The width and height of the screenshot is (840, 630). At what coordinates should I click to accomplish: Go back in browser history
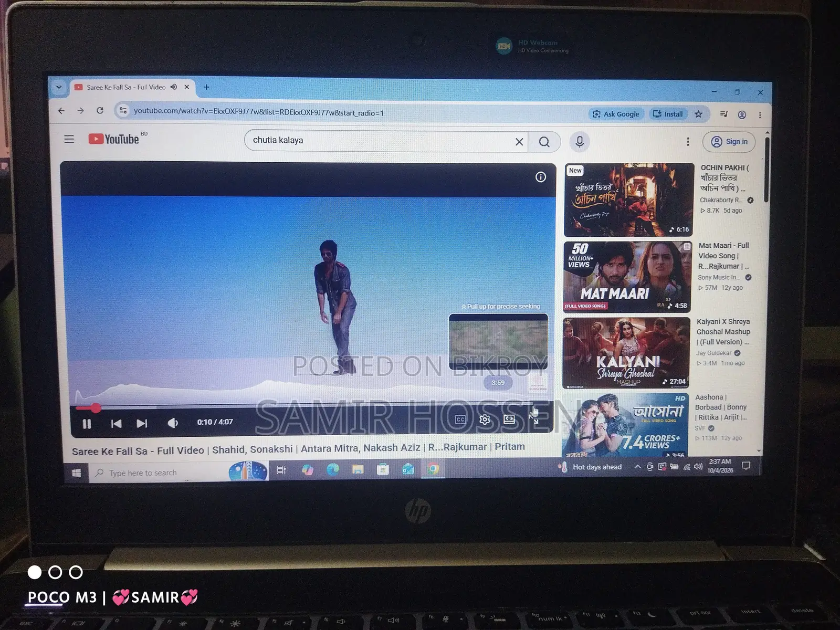click(x=61, y=111)
